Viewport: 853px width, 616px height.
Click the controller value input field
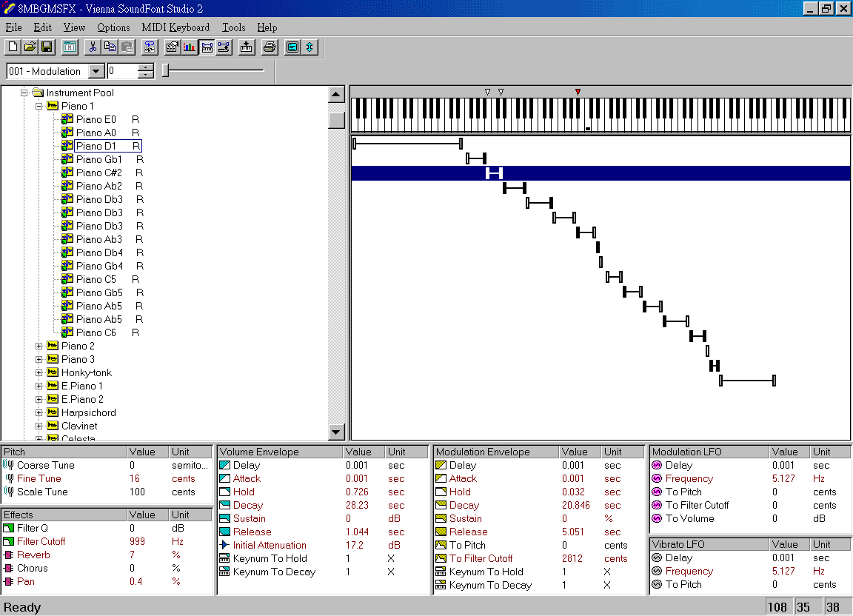122,71
